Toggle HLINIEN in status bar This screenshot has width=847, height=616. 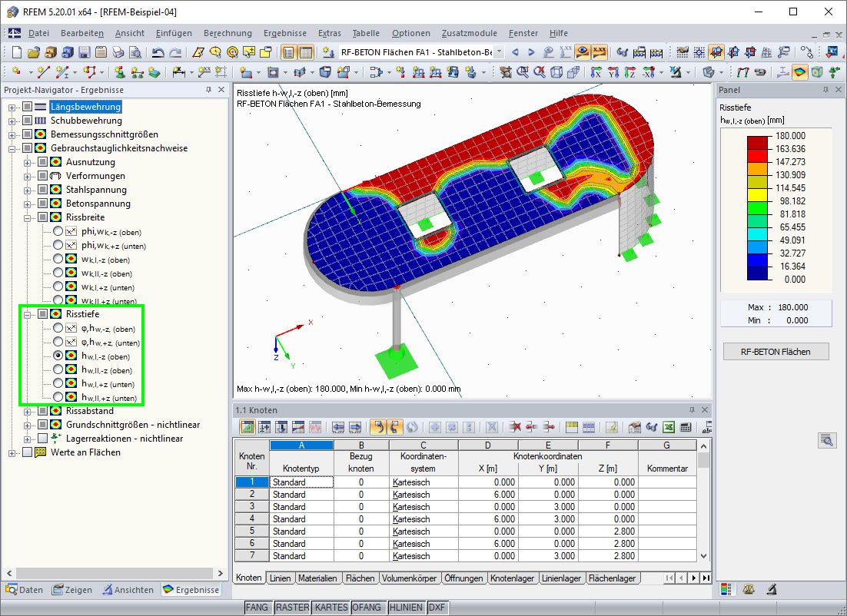(406, 608)
